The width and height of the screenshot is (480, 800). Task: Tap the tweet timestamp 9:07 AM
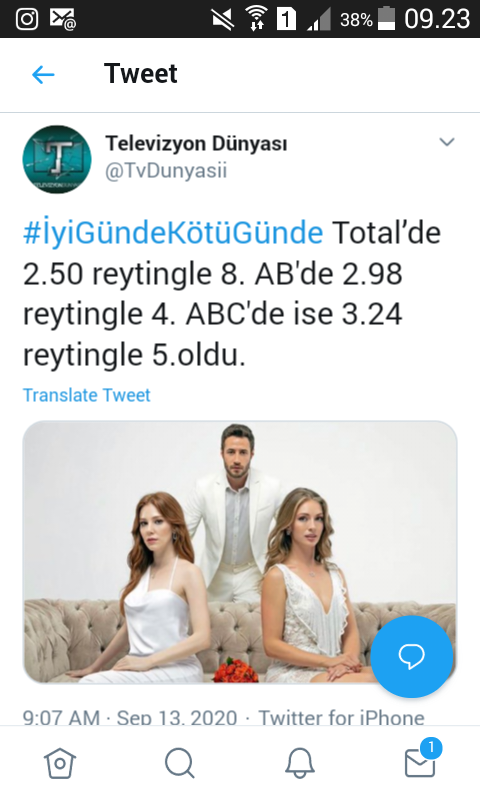click(61, 718)
